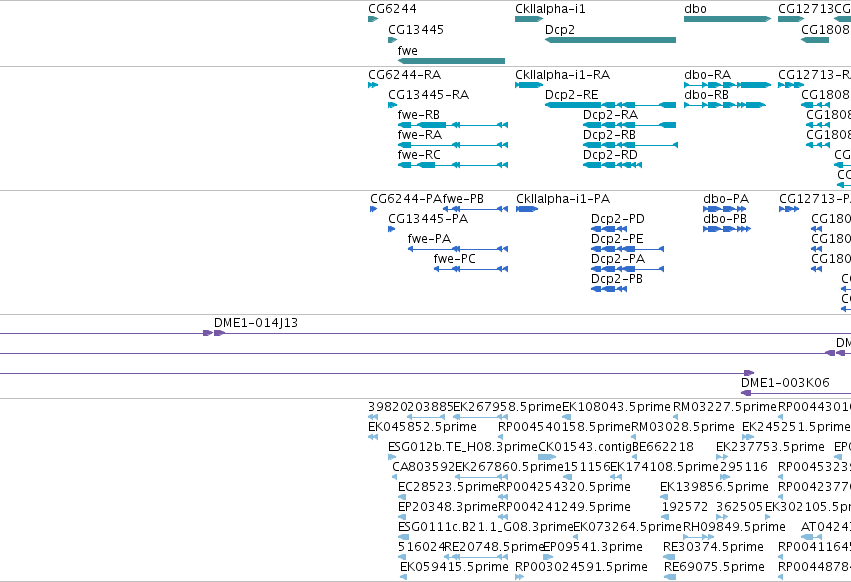Click the EK245251.5prime EST label
The height and width of the screenshot is (582, 851).
click(x=796, y=427)
